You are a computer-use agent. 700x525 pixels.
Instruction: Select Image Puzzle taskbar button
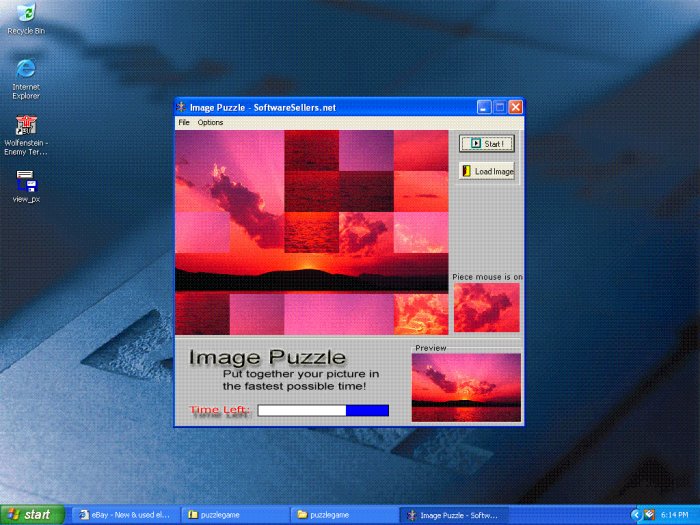pos(454,515)
